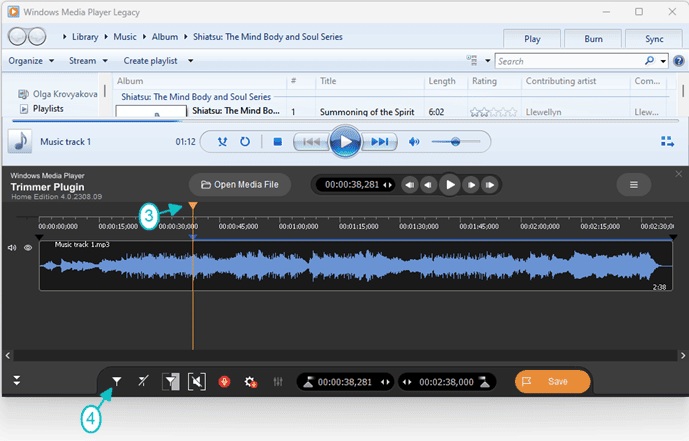Adjust the Media Player volume slider
Screen dimensions: 689x441
pos(456,141)
